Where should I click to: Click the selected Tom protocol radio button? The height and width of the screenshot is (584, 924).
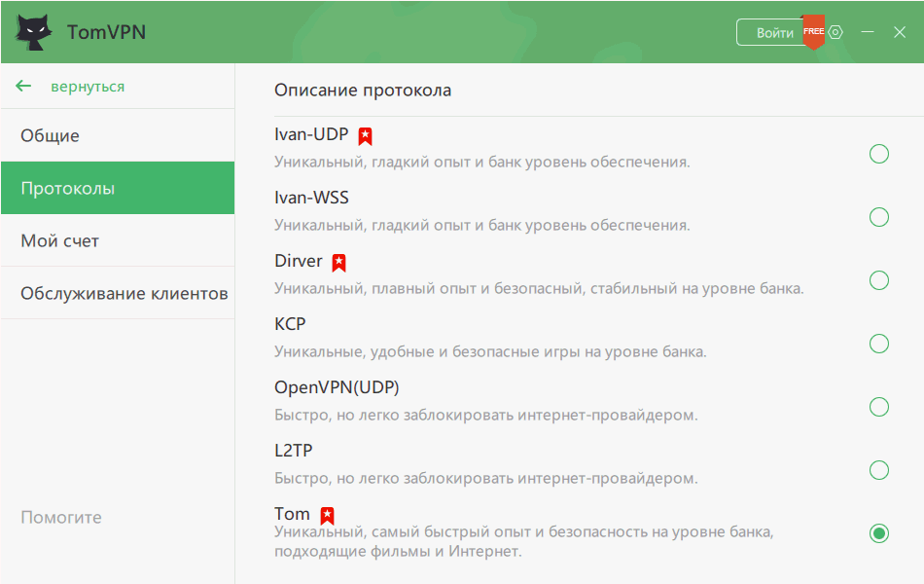point(879,533)
